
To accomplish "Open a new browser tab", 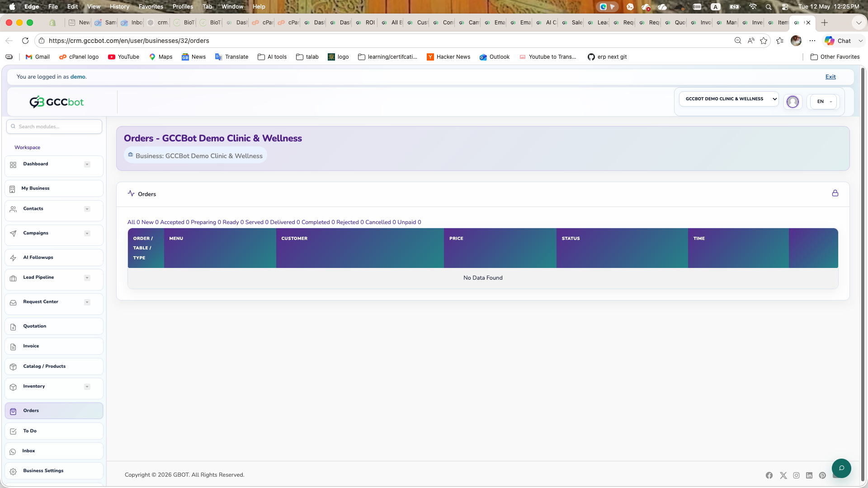I will click(x=825, y=23).
